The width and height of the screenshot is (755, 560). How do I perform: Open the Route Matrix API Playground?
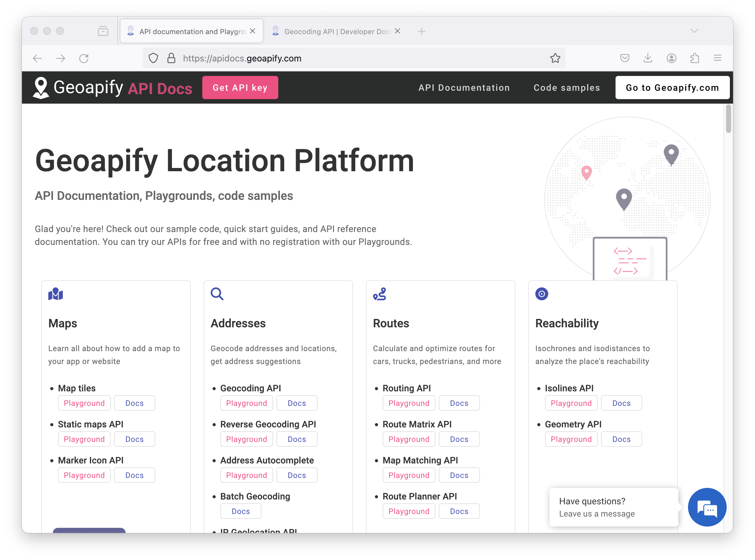click(409, 439)
